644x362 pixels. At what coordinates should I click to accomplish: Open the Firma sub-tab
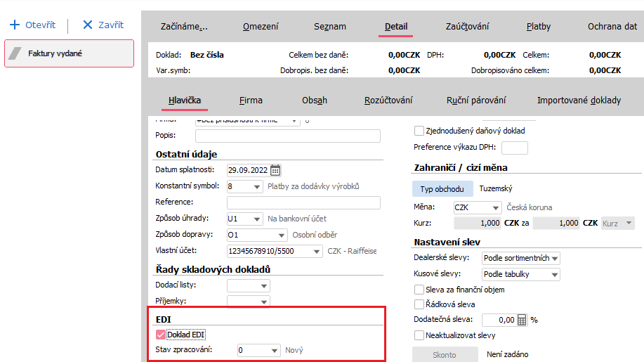click(251, 101)
